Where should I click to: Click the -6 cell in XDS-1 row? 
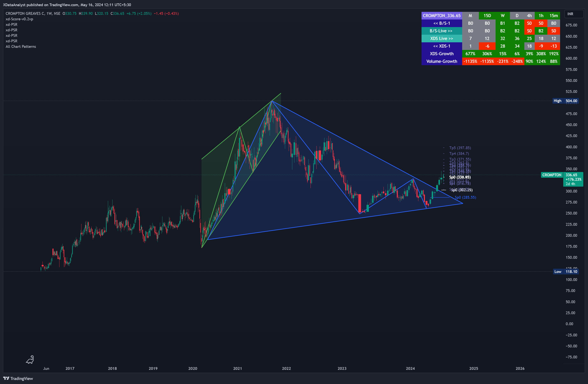pos(487,46)
